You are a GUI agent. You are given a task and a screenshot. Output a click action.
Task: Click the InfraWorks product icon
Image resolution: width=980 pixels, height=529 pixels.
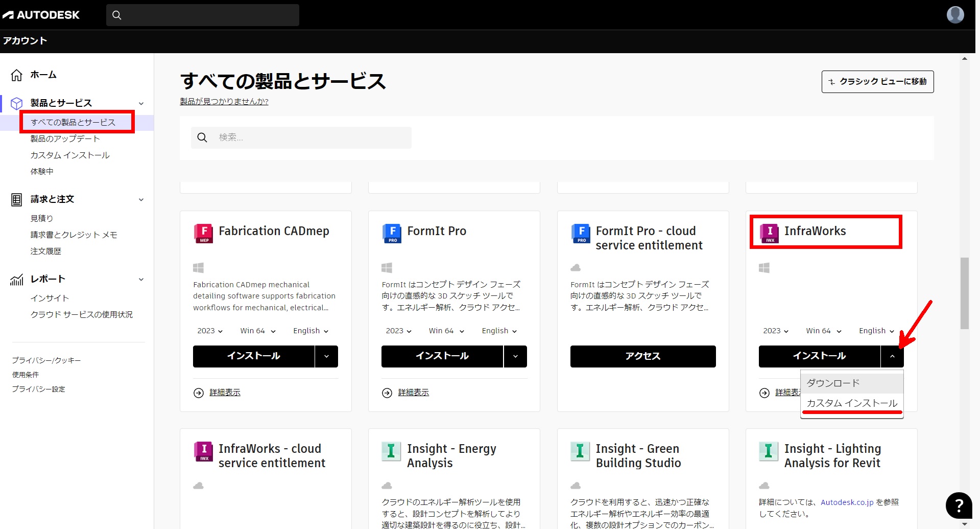click(769, 233)
